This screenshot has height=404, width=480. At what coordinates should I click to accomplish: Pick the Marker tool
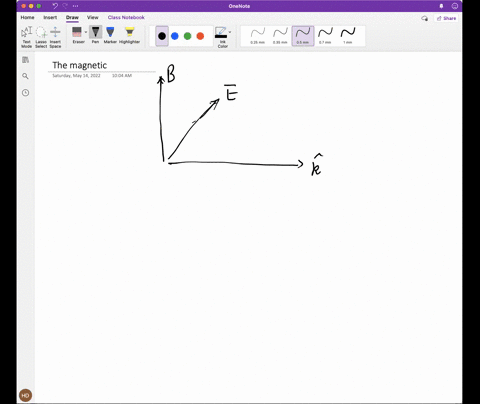(110, 35)
